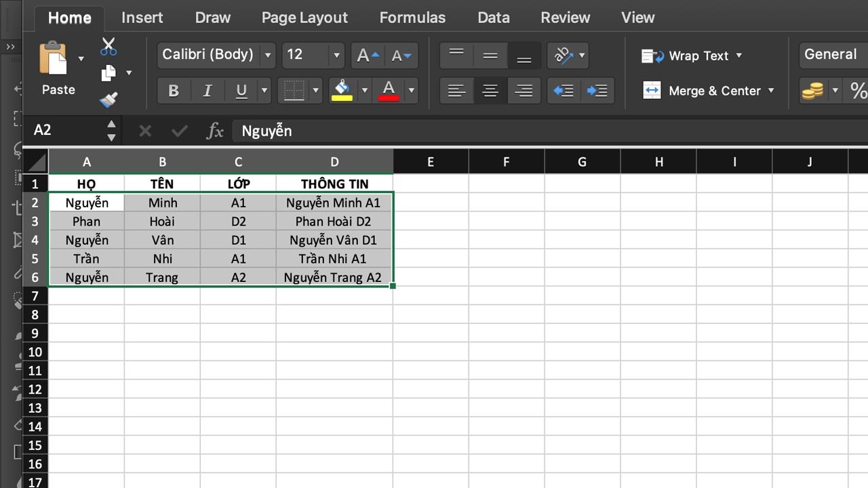Increase font size with large A icon
Screen dimensions: 868x488
pos(368,55)
